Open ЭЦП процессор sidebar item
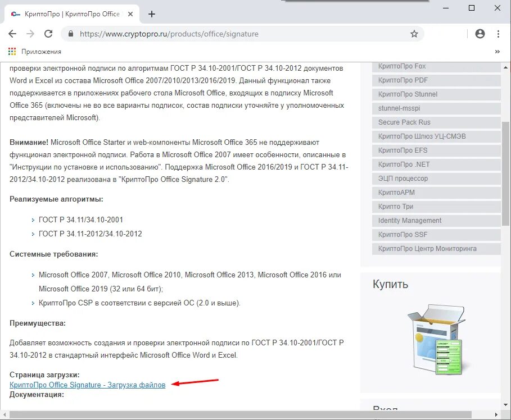Viewport: 511px width, 420px height. pos(436,179)
